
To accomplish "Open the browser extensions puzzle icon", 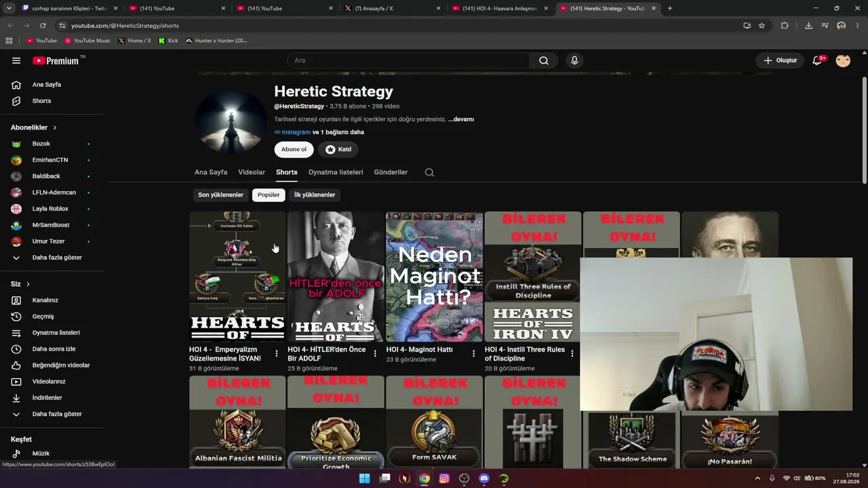I will click(785, 26).
